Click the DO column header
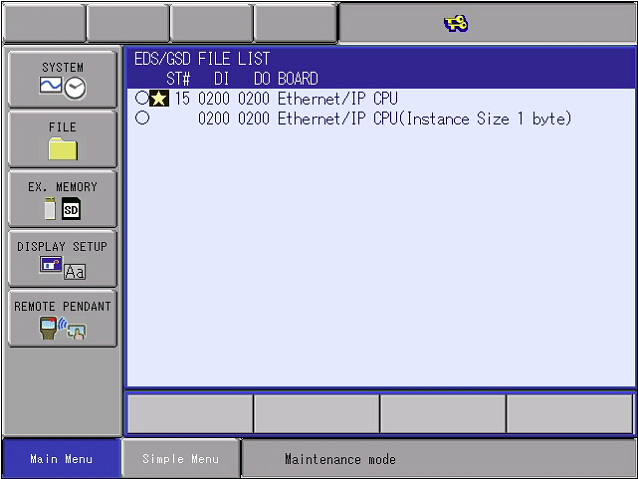 click(x=262, y=79)
